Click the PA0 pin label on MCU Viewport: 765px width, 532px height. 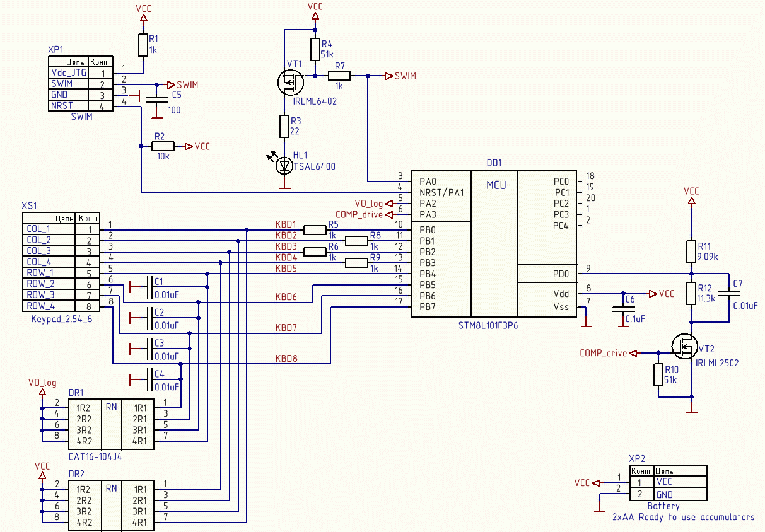[x=428, y=182]
